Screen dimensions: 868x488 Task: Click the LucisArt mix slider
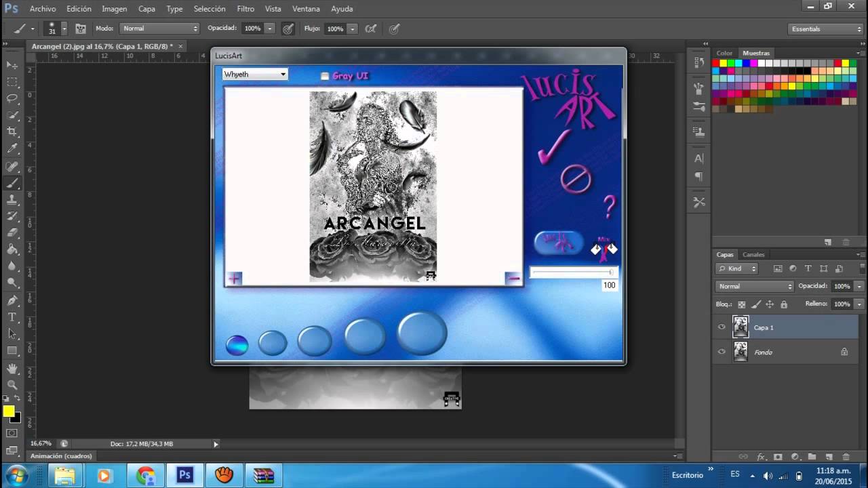click(x=574, y=272)
